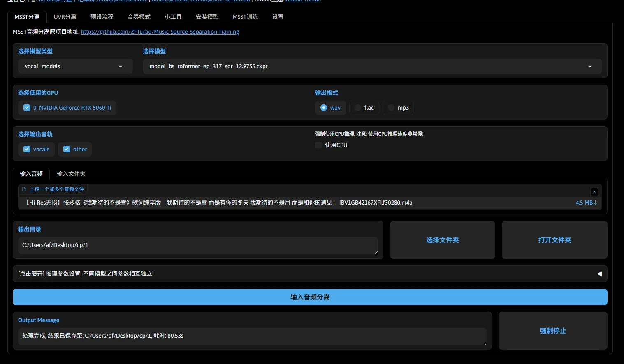Expand the 推理参数设置 section
This screenshot has height=364, width=624.
pos(310,274)
